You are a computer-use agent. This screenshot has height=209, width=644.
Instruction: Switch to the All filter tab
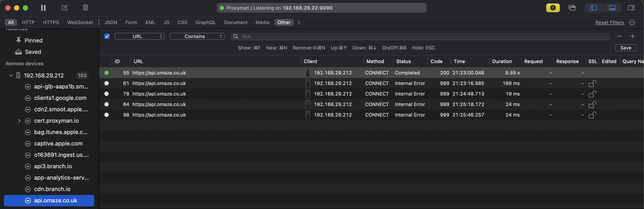click(11, 23)
